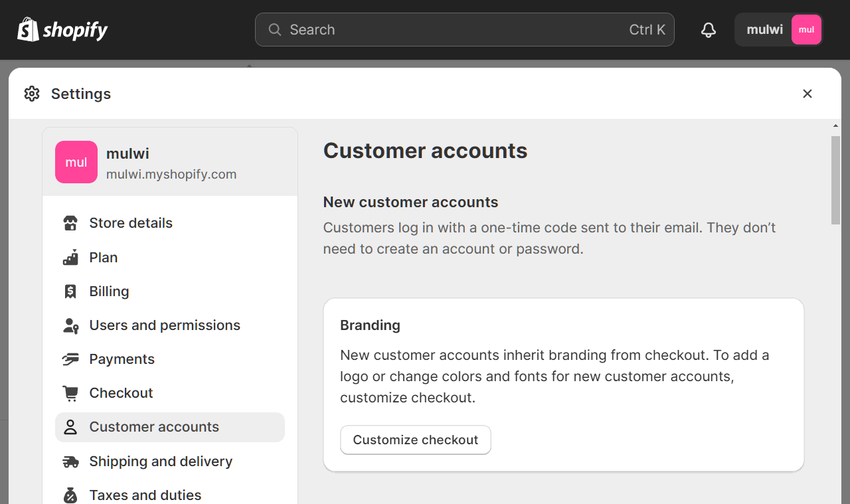Click the Shipping and delivery truck icon
Image resolution: width=850 pixels, height=504 pixels.
[x=70, y=462]
